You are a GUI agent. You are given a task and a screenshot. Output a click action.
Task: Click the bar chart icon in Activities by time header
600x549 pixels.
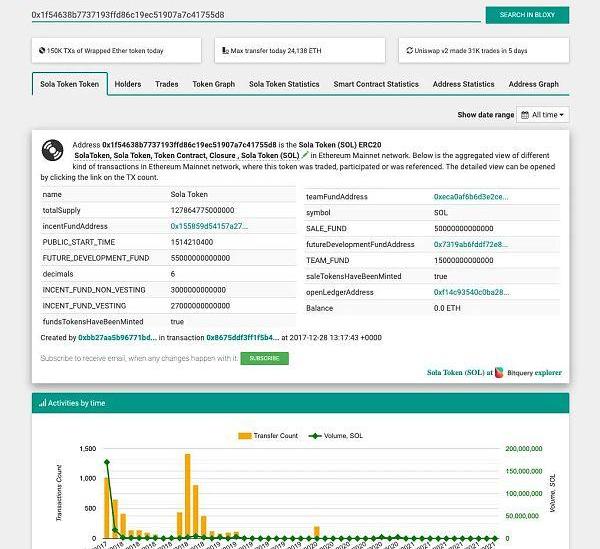coord(41,403)
